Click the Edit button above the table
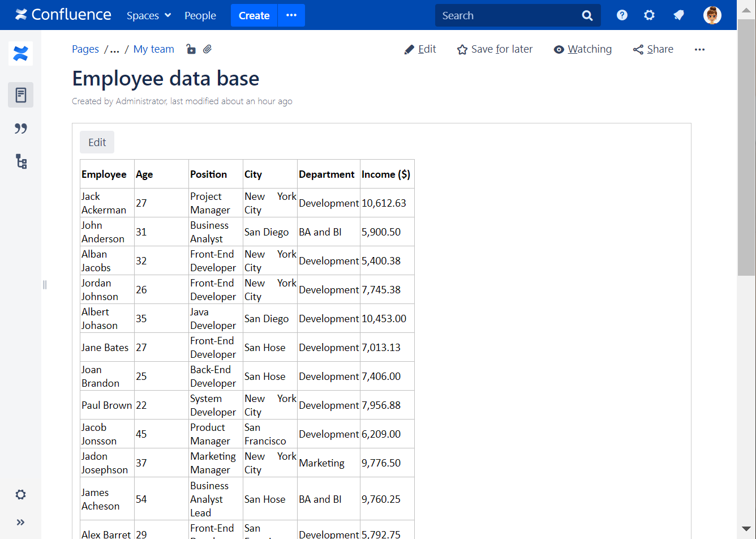Viewport: 756px width, 539px height. click(x=97, y=142)
